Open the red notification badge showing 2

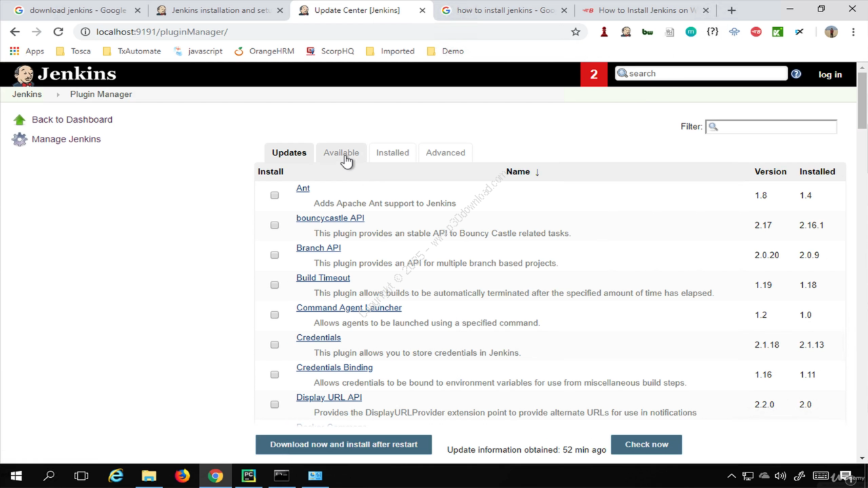point(594,75)
